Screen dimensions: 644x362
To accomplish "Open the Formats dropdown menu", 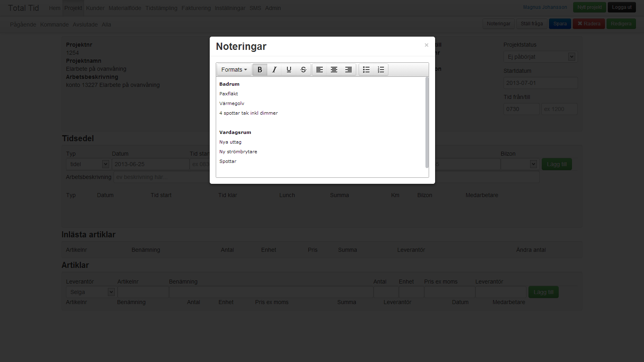I will [234, 70].
